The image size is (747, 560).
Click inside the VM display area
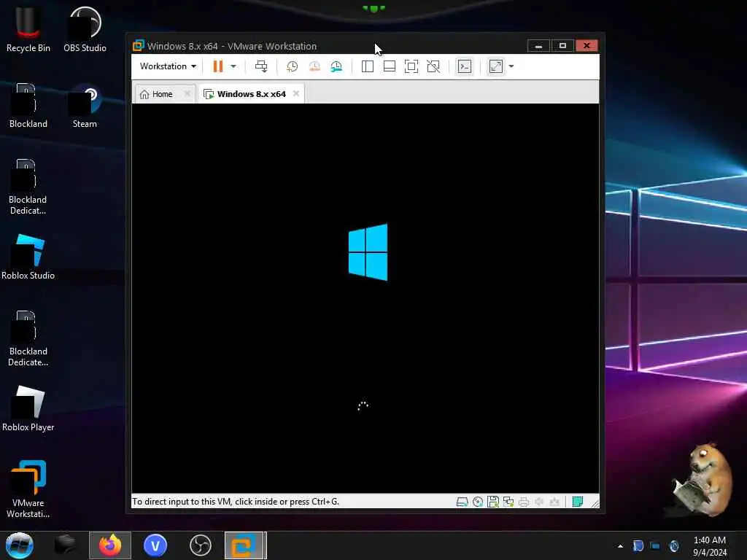(x=365, y=298)
